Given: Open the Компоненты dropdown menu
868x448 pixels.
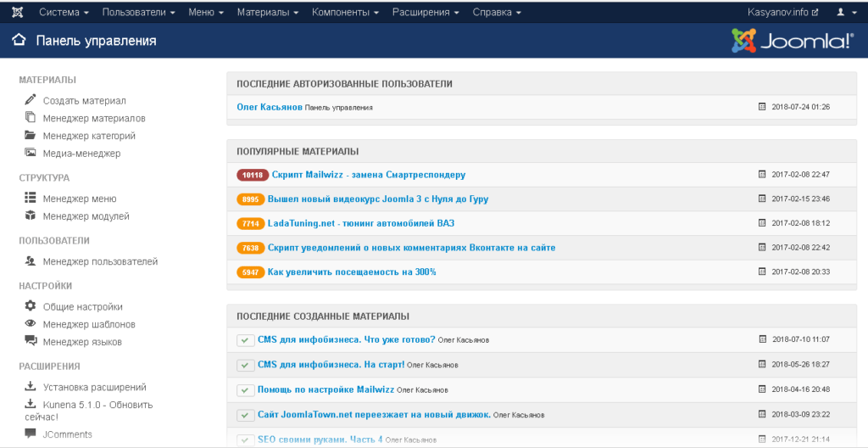Looking at the screenshot, I should coord(346,12).
